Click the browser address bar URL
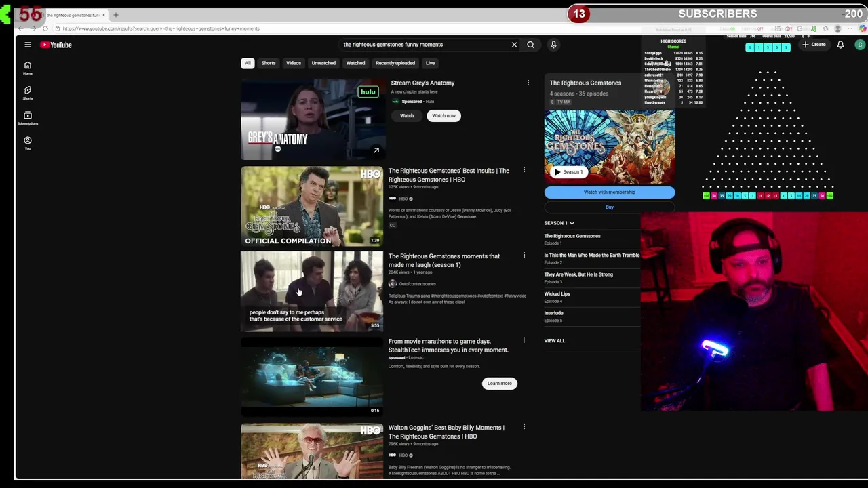The image size is (868, 488). tap(161, 28)
